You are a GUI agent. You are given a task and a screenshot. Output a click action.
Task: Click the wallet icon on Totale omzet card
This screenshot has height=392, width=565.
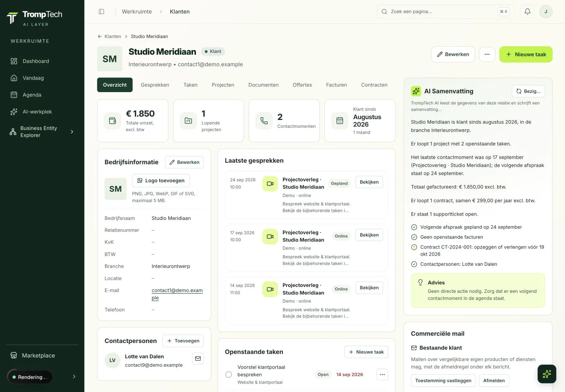coord(112,121)
